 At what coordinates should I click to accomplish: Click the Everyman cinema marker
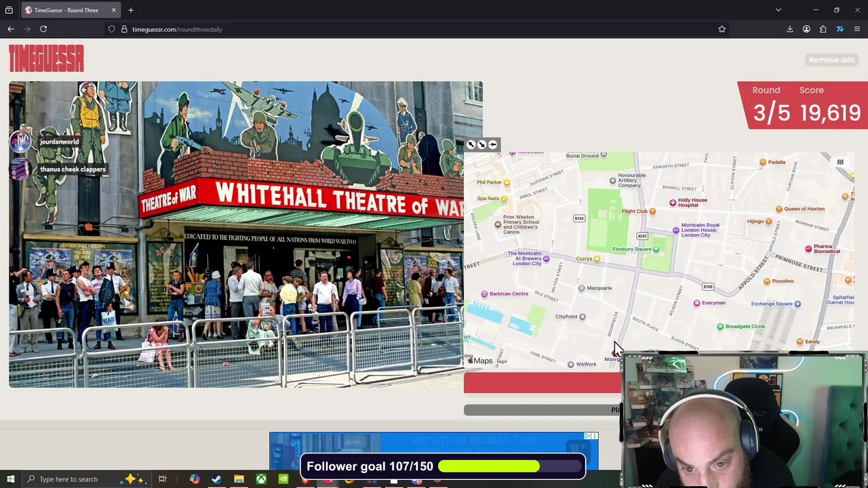click(x=696, y=303)
